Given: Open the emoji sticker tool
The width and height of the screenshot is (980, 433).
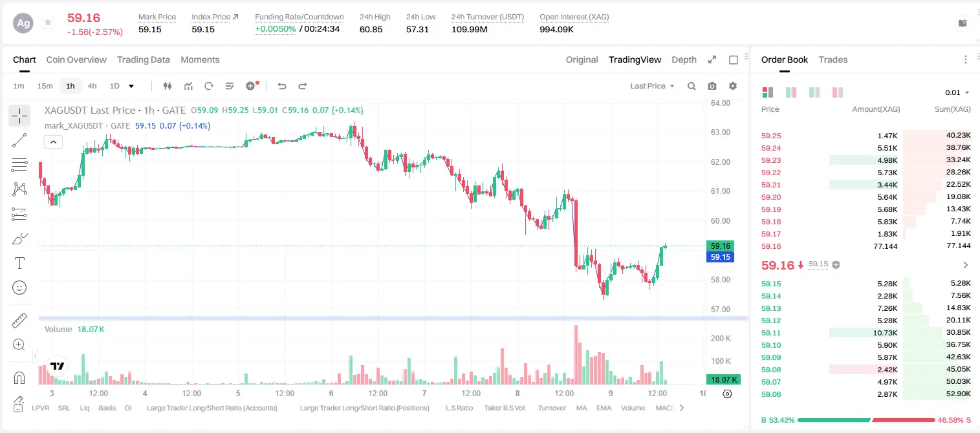Looking at the screenshot, I should tap(19, 288).
